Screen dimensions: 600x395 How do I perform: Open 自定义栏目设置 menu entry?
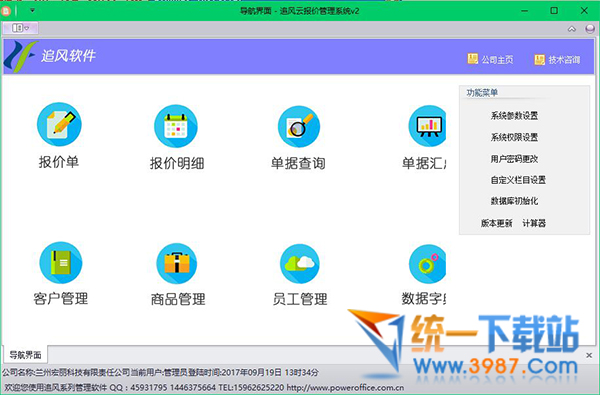518,180
